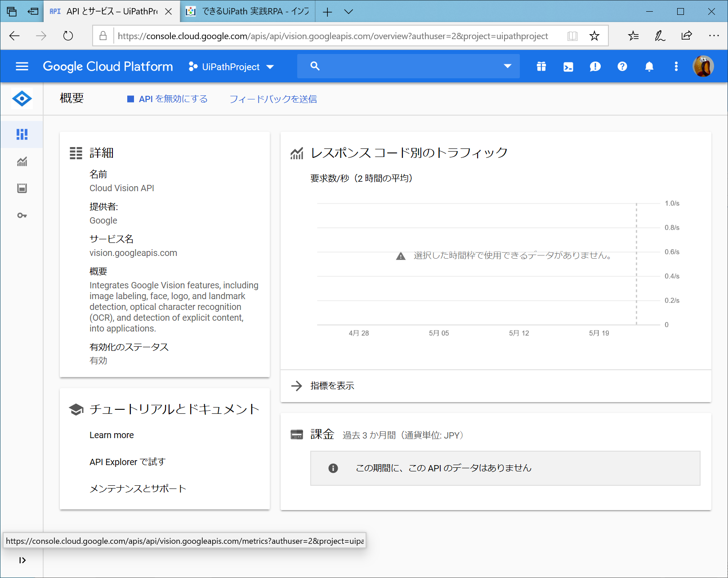Open the browser more options menu
The height and width of the screenshot is (578, 728).
coord(714,36)
